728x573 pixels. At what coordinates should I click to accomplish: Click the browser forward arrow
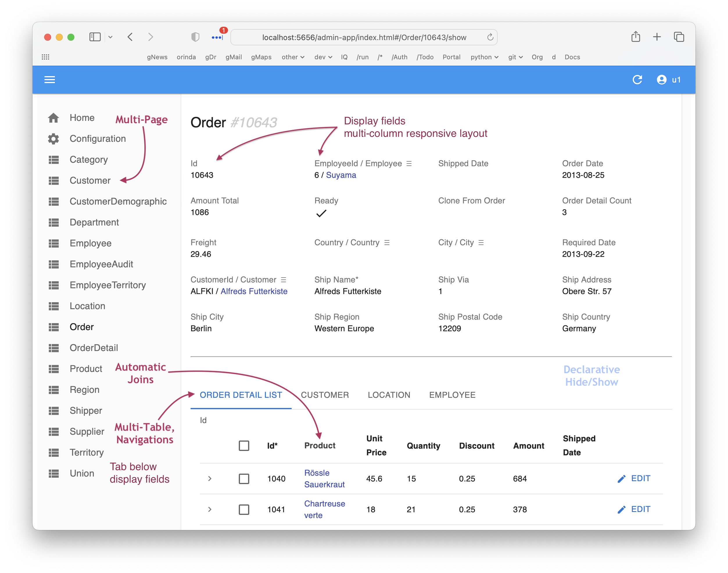point(150,37)
